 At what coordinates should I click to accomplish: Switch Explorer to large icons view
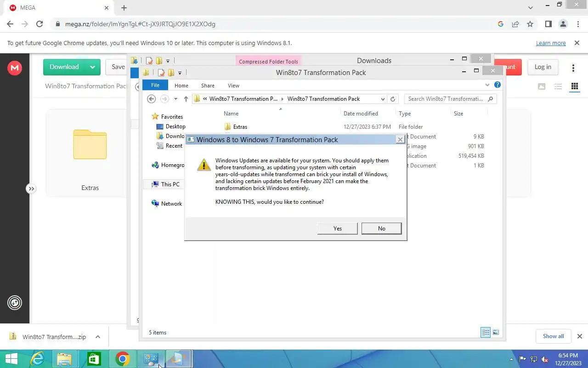pos(496,332)
